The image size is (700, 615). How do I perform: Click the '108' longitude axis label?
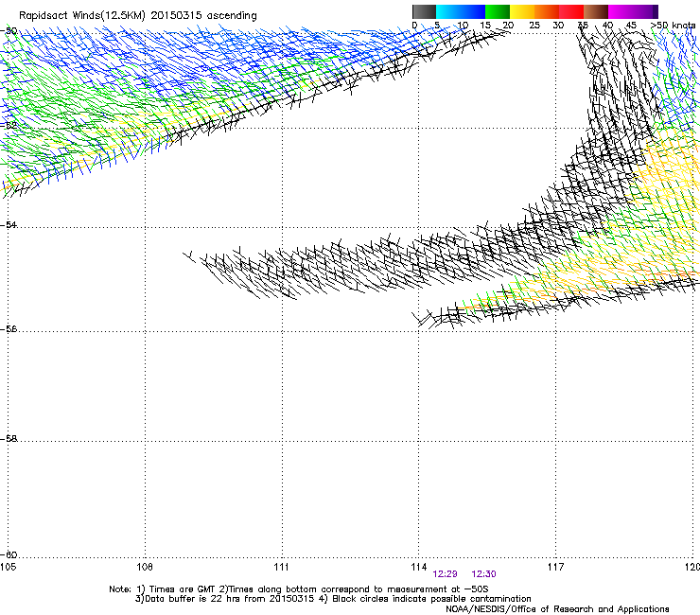point(145,567)
